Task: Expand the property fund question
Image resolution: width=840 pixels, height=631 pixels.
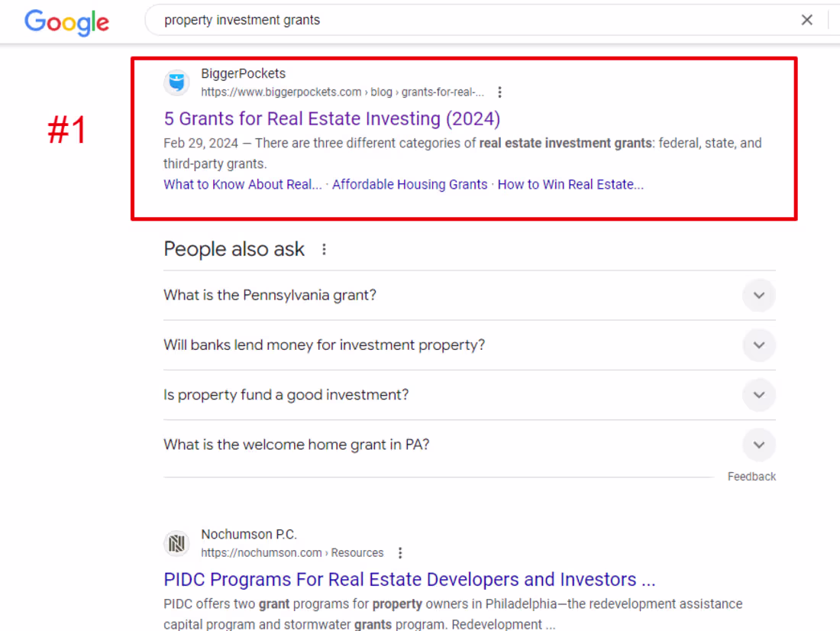Action: click(758, 395)
